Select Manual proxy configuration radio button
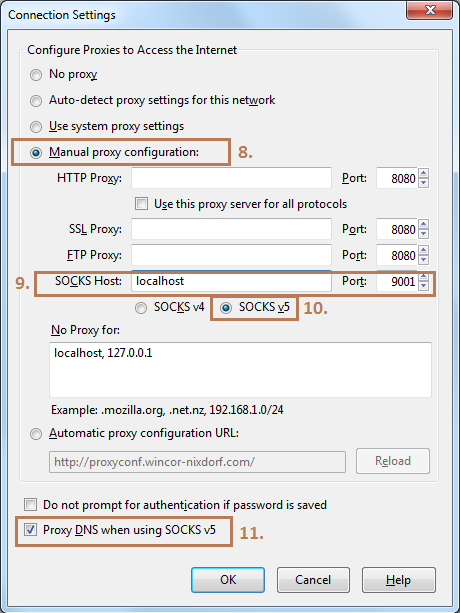Viewport: 460px width, 613px height. pyautogui.click(x=36, y=153)
